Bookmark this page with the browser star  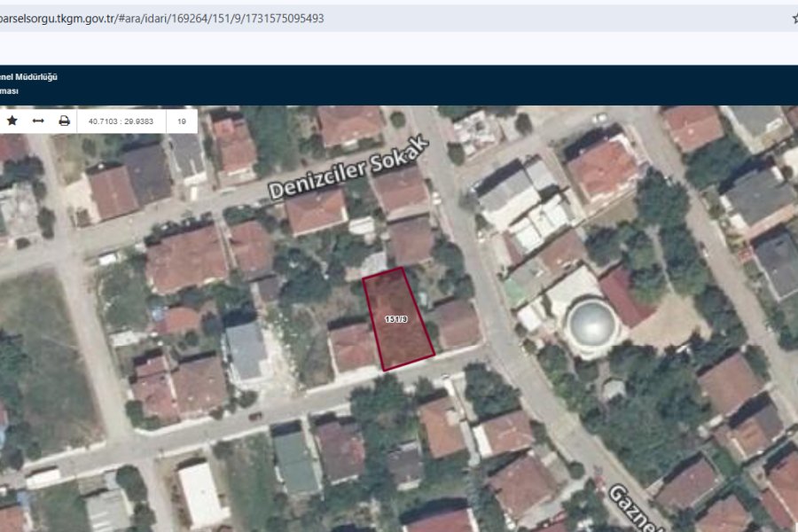(794, 18)
